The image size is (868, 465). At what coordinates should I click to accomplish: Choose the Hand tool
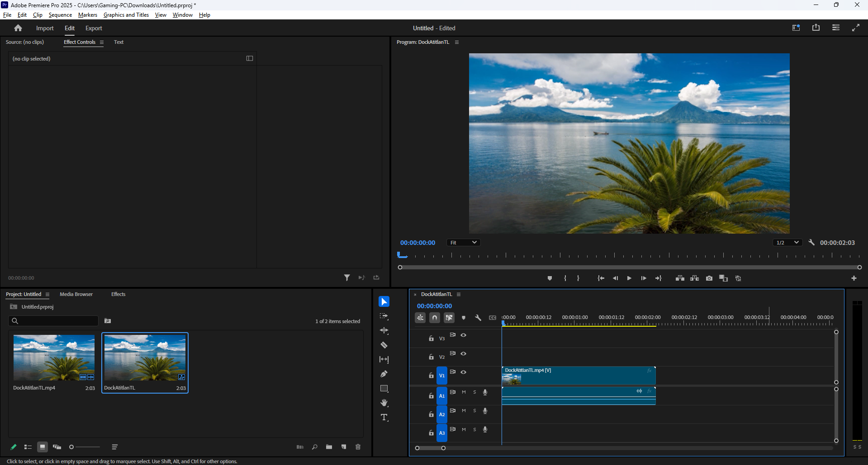pos(384,403)
